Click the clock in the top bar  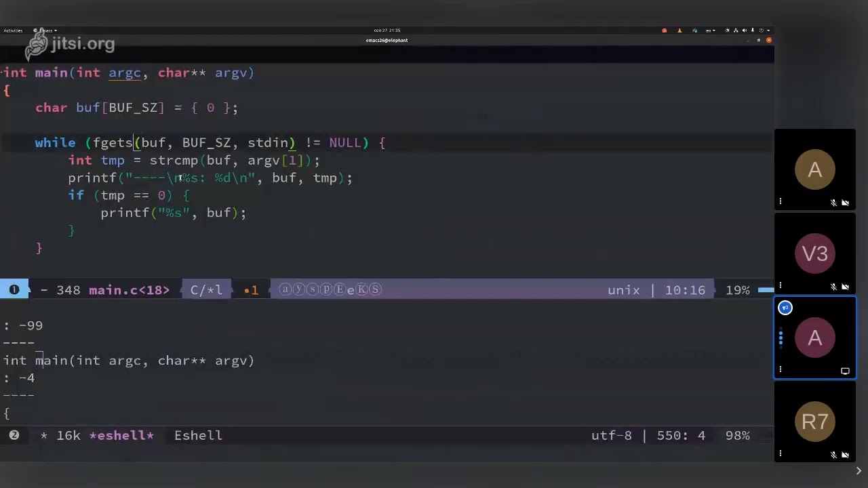point(387,30)
